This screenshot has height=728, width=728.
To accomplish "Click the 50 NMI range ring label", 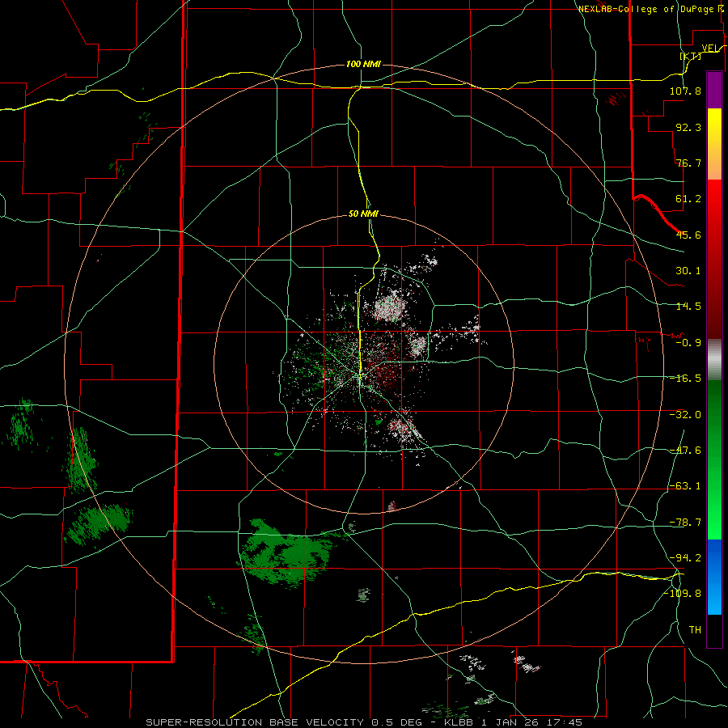I will click(363, 214).
